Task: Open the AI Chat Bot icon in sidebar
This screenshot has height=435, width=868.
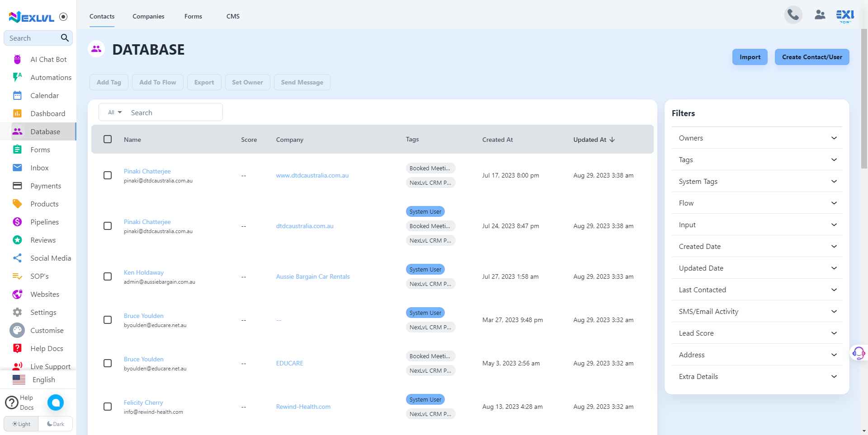Action: 17,59
